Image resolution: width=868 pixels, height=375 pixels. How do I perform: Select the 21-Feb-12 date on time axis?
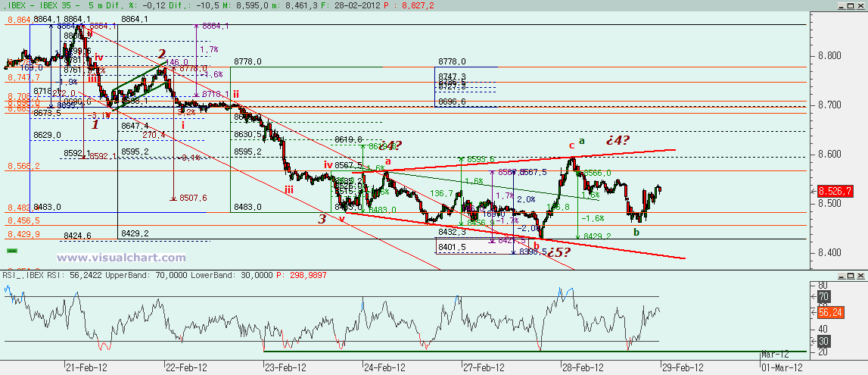pyautogui.click(x=87, y=367)
